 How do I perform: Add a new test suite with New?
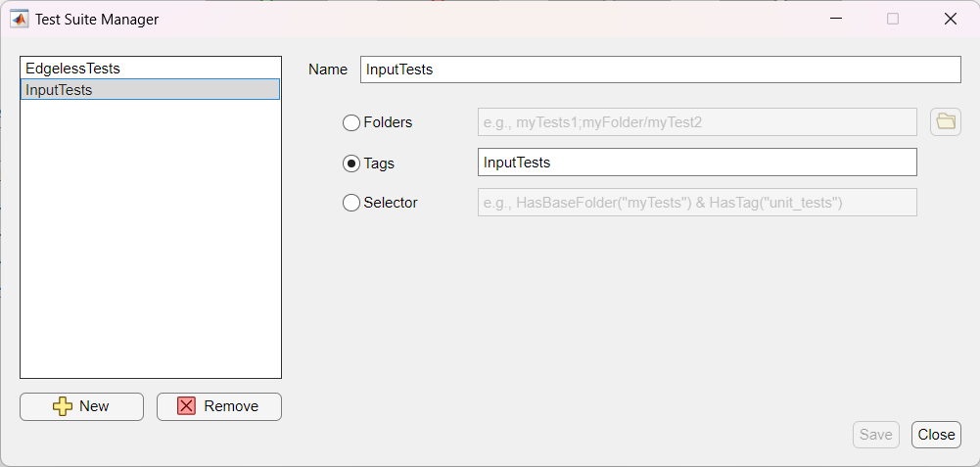point(82,406)
